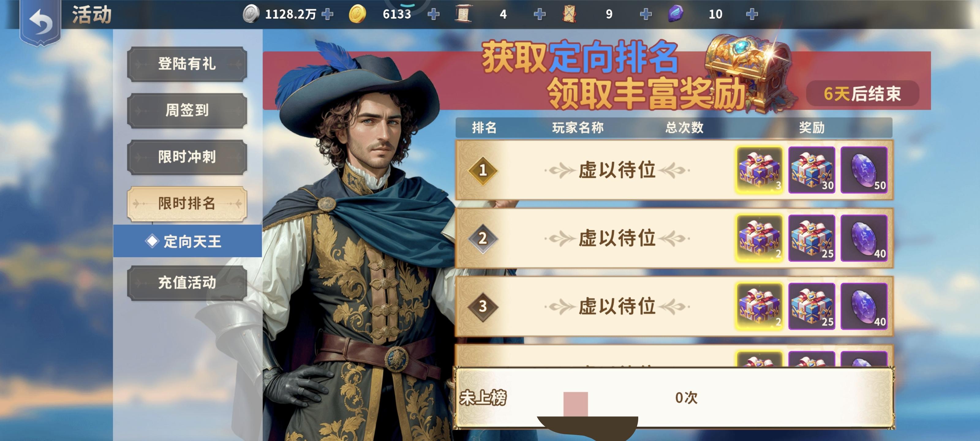Select the 定向天王 sub-item
Image resolution: width=980 pixels, height=441 pixels.
(x=187, y=241)
